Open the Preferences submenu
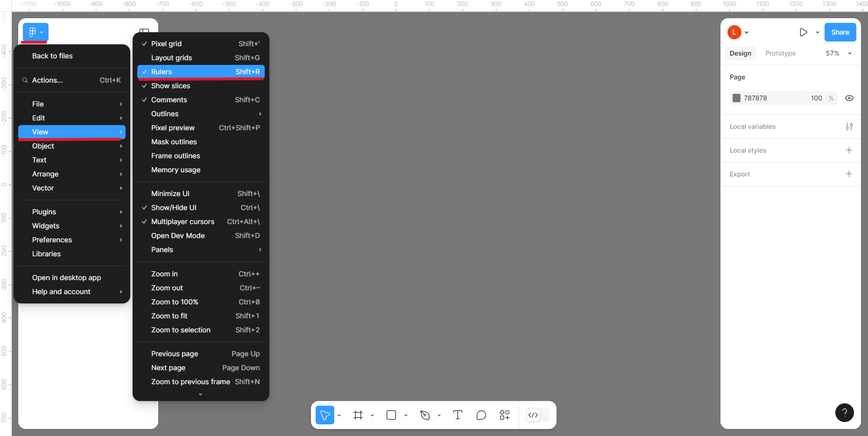The width and height of the screenshot is (868, 436). point(72,240)
